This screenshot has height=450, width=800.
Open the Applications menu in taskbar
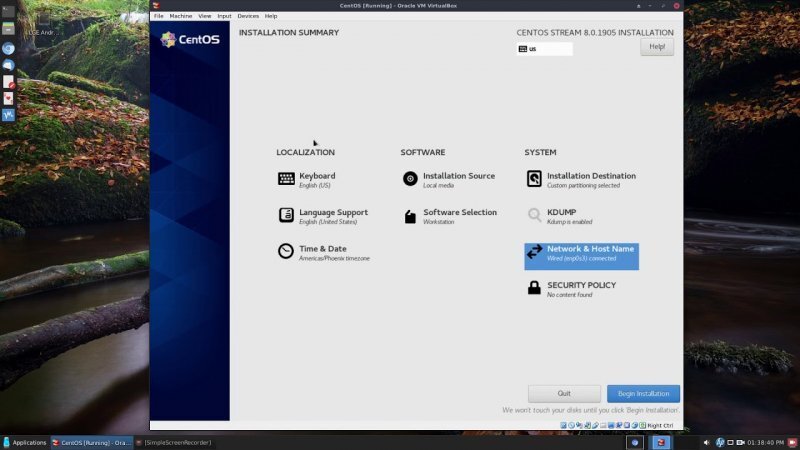[24, 442]
